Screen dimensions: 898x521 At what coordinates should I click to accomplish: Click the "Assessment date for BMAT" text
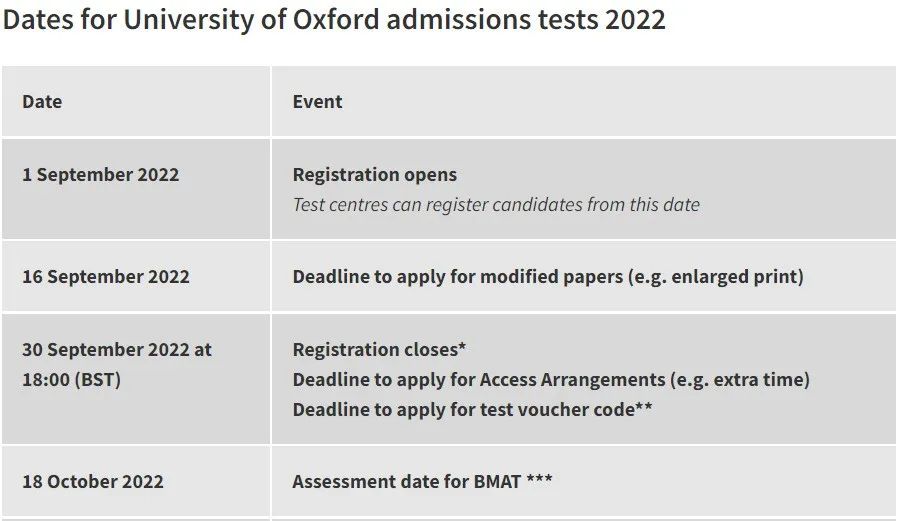pos(406,482)
